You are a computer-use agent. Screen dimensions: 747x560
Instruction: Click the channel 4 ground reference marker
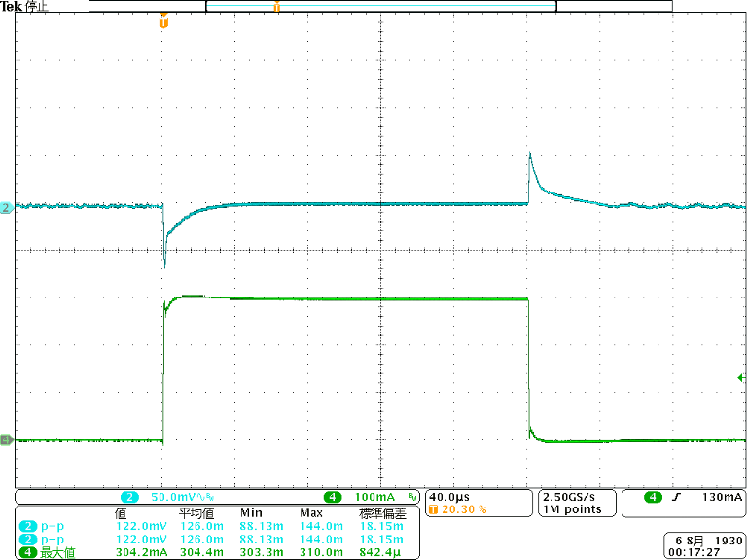tap(6, 440)
